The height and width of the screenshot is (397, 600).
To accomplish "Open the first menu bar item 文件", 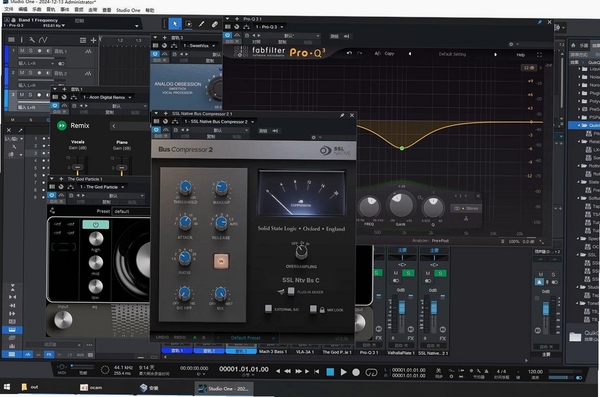I will pyautogui.click(x=8, y=9).
